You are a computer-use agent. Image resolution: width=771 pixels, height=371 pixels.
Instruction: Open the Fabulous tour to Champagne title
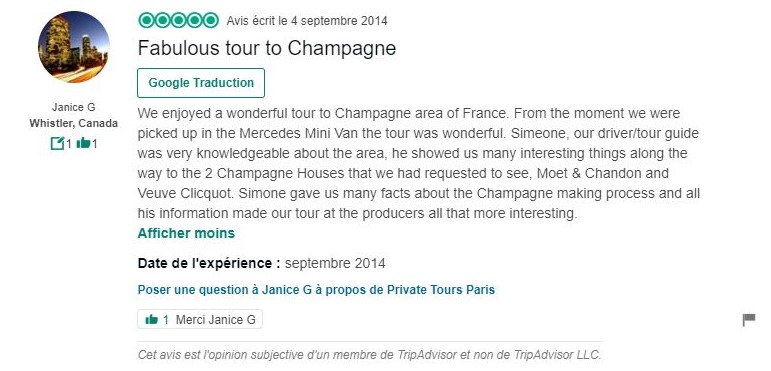[267, 48]
